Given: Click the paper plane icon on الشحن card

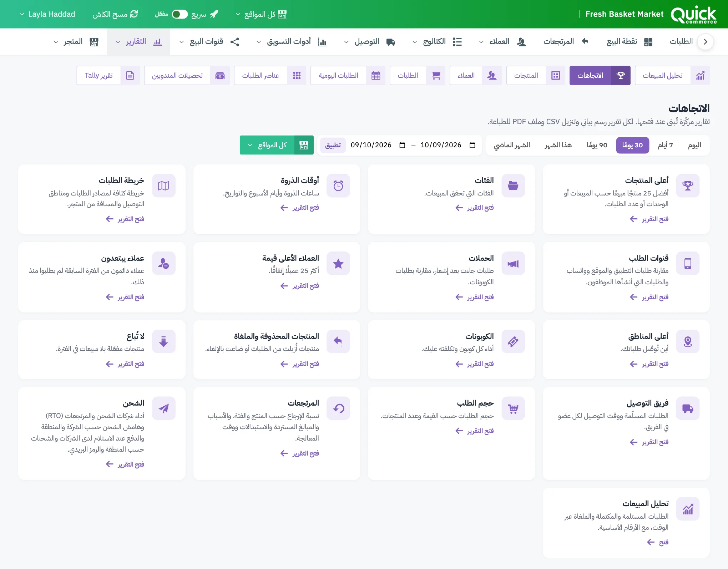Looking at the screenshot, I should point(164,408).
